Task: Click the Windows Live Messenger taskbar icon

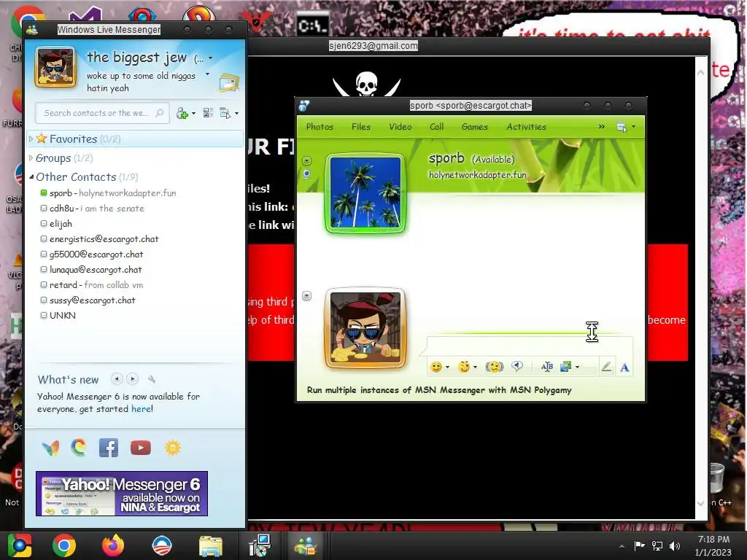Action: pos(306,545)
